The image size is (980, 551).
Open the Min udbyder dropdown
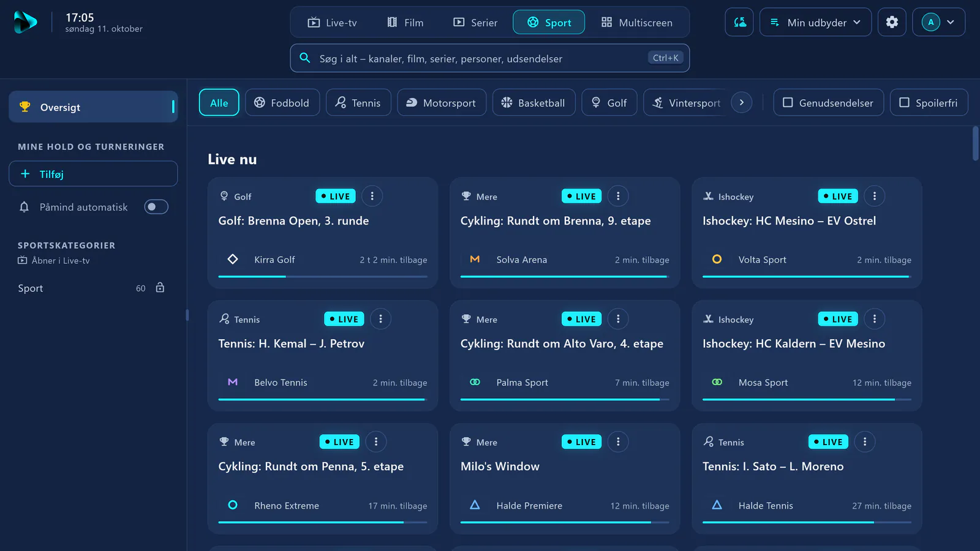click(815, 22)
